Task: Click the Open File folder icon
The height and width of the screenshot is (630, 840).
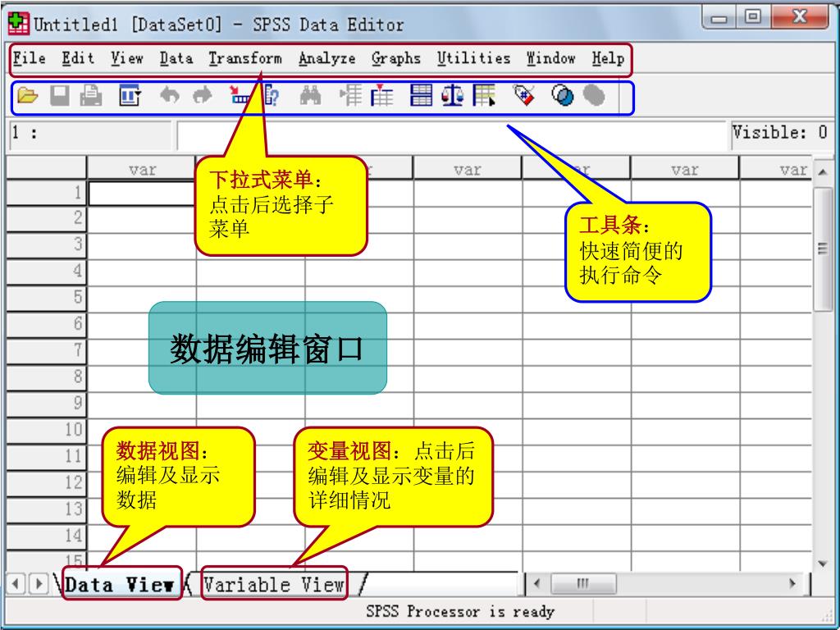Action: pyautogui.click(x=27, y=96)
